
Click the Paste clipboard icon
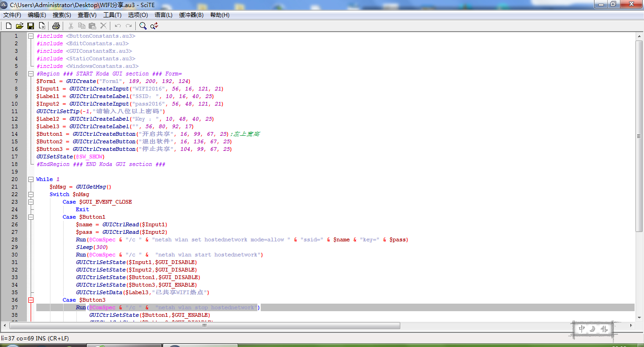(92, 26)
